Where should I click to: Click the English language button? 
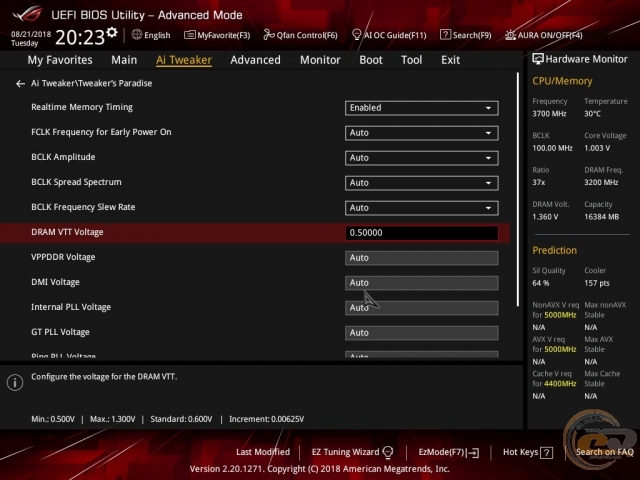pyautogui.click(x=151, y=35)
